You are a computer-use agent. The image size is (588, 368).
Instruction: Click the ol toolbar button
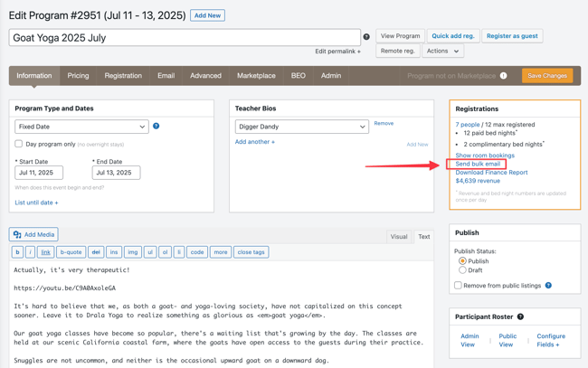(165, 252)
